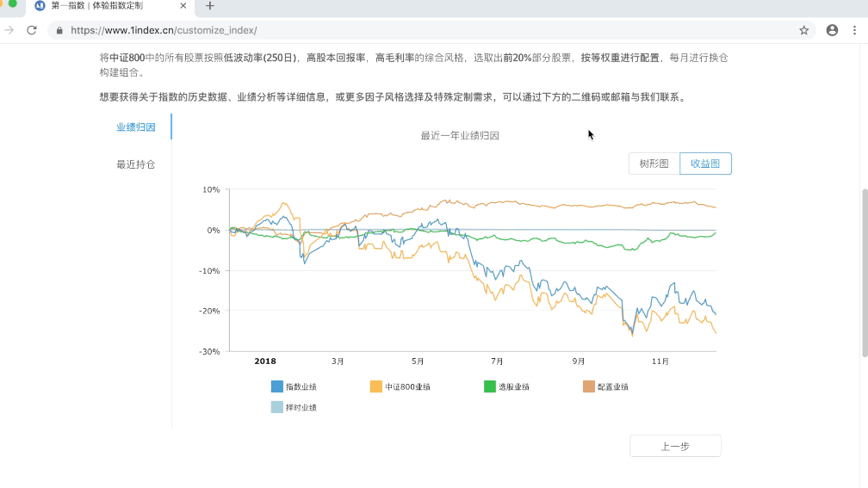The width and height of the screenshot is (868, 488).
Task: Click the forward navigation arrow
Action: click(9, 30)
